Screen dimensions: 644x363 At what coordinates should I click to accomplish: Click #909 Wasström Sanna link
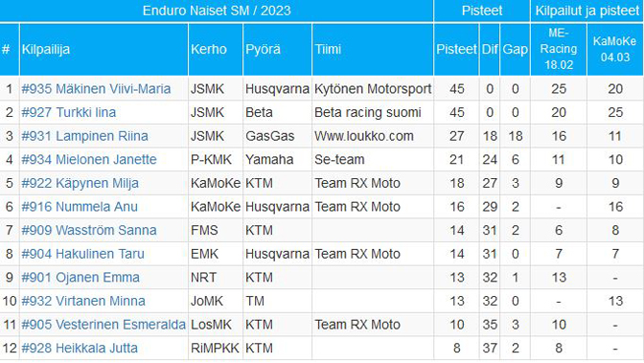pos(89,230)
